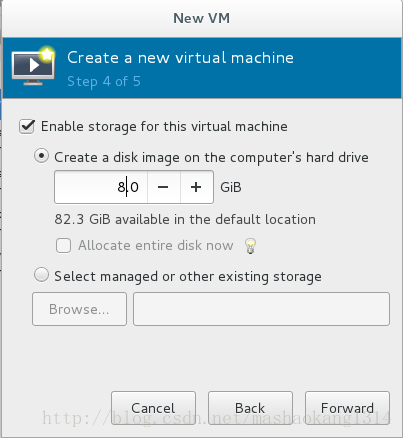Tick the Allocate entire disk now checkbox

(63, 246)
